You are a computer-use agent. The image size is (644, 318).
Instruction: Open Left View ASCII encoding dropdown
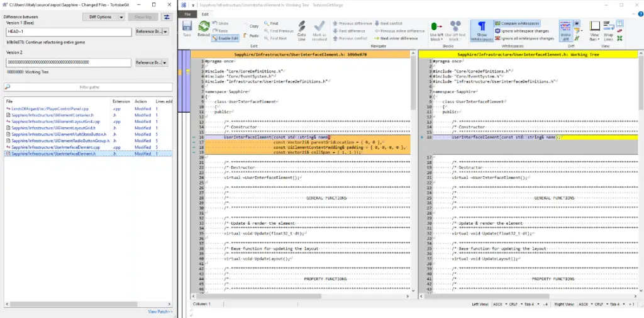[499, 304]
